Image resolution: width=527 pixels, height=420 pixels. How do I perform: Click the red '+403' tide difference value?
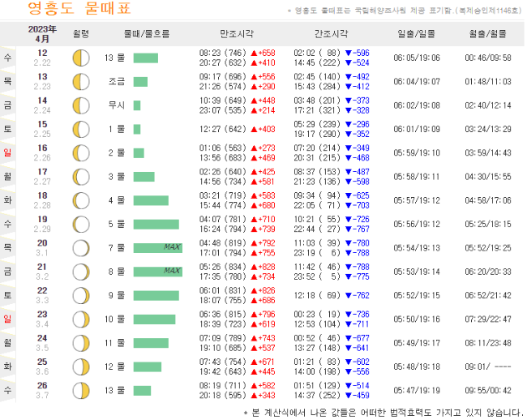click(263, 129)
